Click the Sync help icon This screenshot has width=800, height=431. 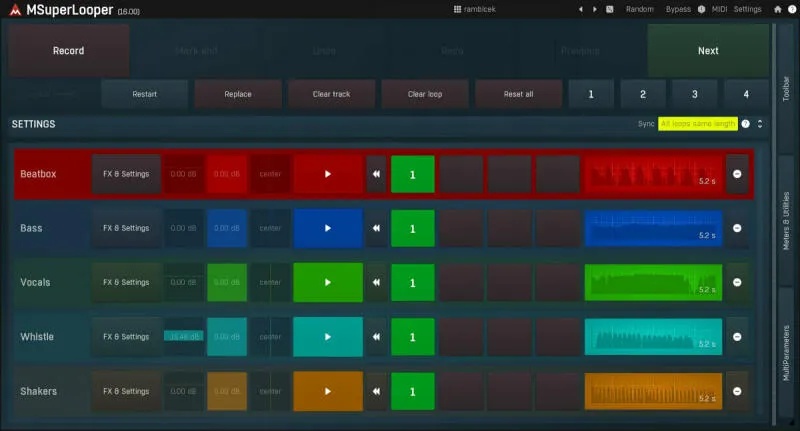(x=745, y=124)
